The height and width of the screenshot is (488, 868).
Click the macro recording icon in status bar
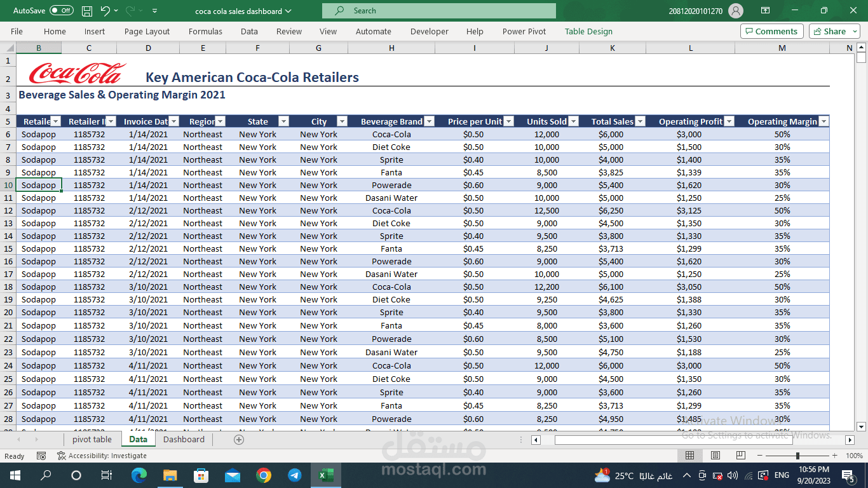click(x=41, y=456)
